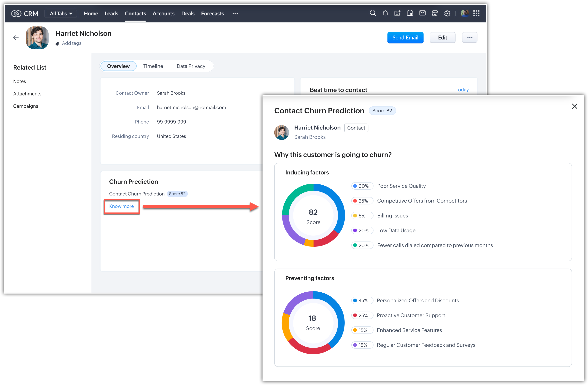Open the settings gear icon

(447, 14)
